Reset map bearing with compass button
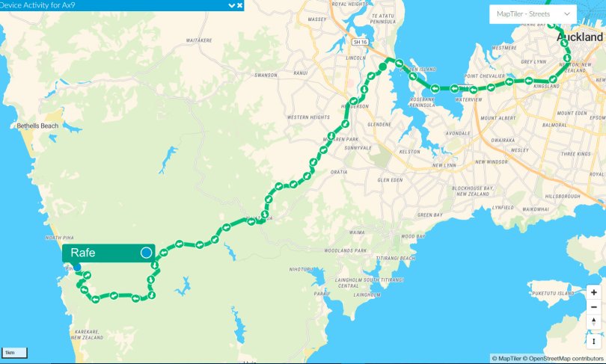This screenshot has height=364, width=606. pos(593,321)
